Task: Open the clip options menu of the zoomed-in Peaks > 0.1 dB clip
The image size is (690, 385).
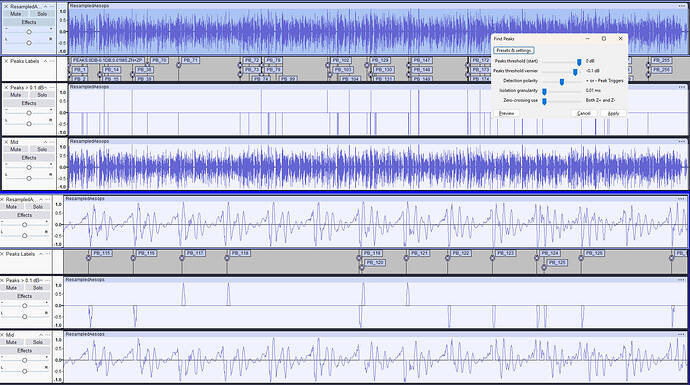Action: click(682, 280)
